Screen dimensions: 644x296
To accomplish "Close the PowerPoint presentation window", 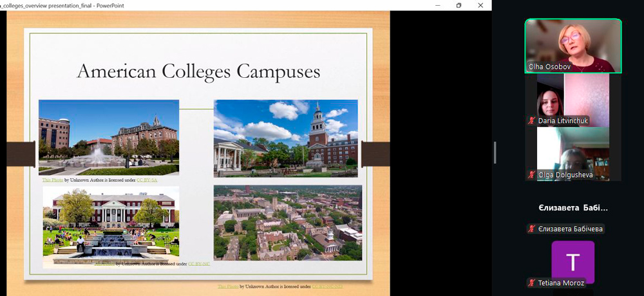I will (480, 5).
